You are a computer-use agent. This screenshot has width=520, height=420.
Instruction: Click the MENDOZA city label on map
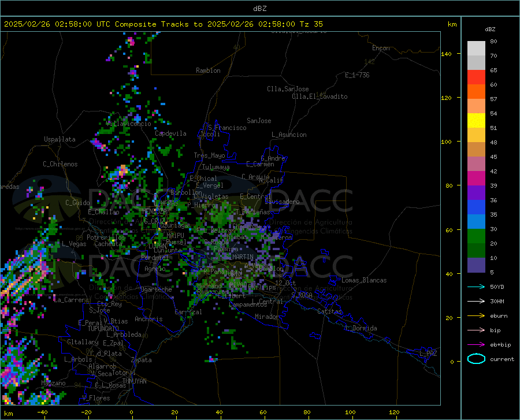click(154, 211)
